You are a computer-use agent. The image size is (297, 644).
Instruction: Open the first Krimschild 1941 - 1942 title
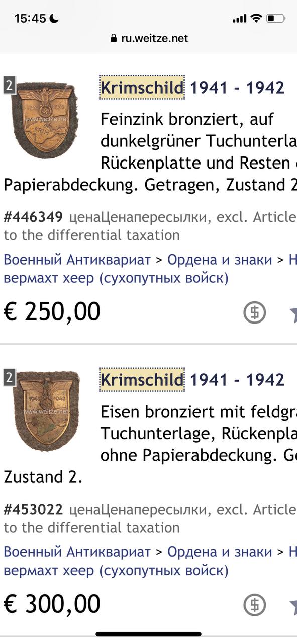192,88
